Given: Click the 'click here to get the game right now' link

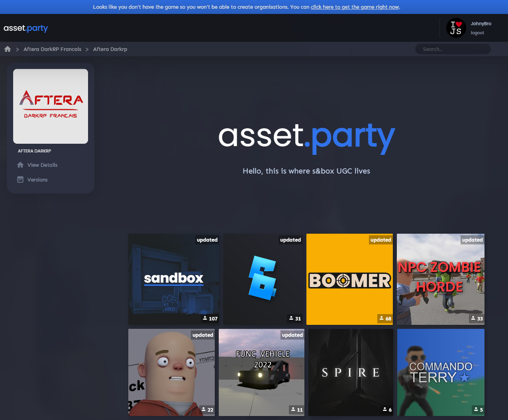Looking at the screenshot, I should click(x=354, y=7).
